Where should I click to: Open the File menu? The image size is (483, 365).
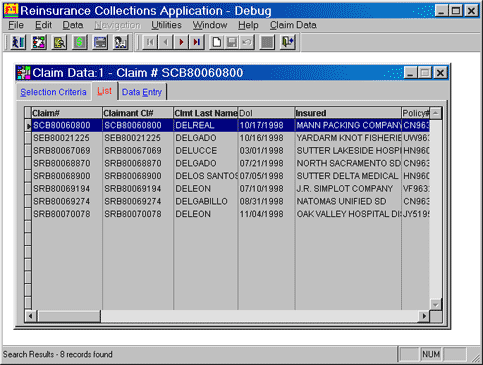click(x=16, y=25)
